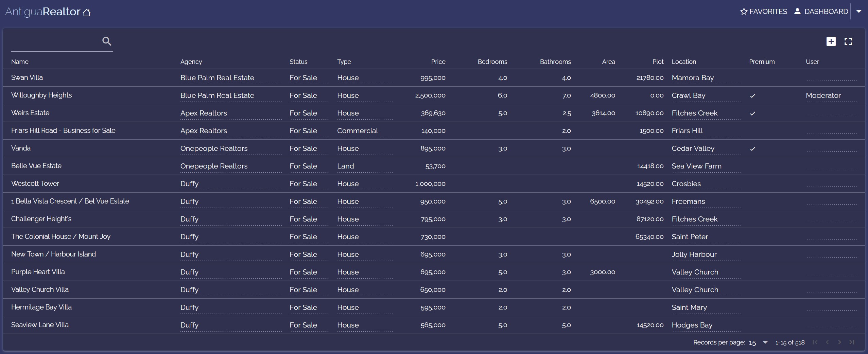The image size is (868, 354).
Task: Toggle fullscreen table view icon
Action: coord(848,41)
